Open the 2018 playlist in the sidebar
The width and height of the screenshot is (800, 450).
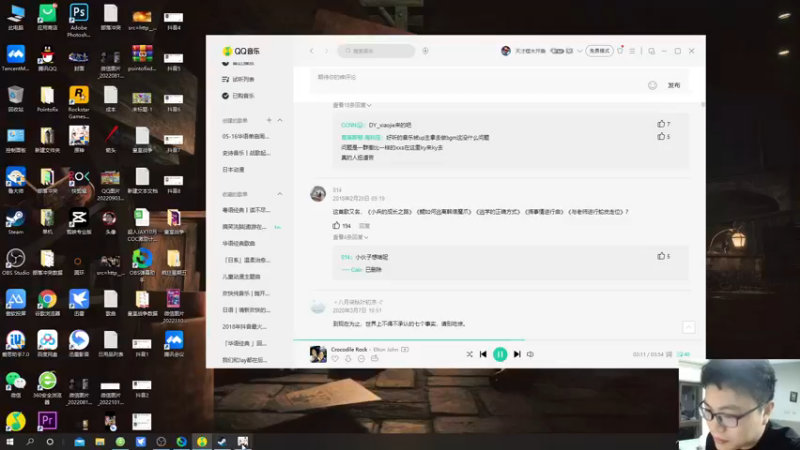(244, 327)
